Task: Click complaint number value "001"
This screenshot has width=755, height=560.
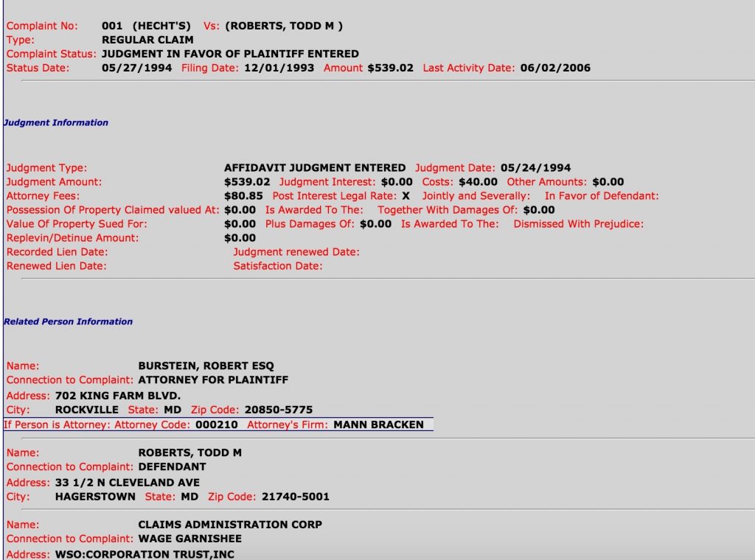Action: [x=112, y=26]
